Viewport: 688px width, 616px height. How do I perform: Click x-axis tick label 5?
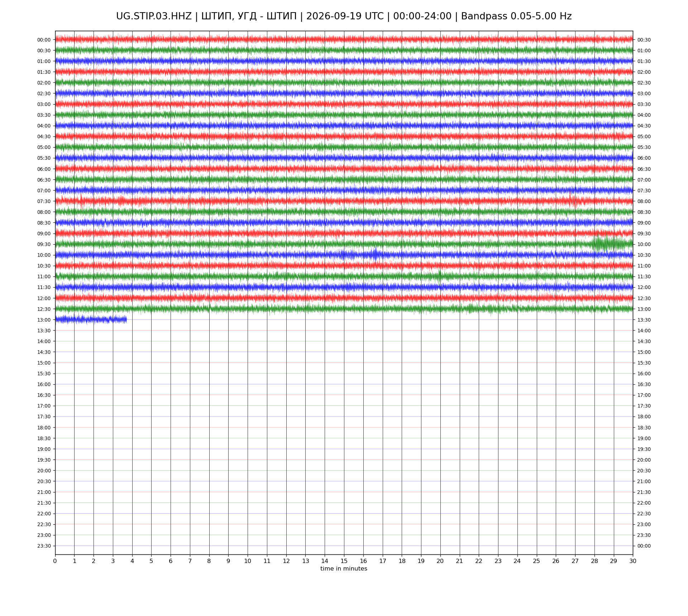coord(151,561)
